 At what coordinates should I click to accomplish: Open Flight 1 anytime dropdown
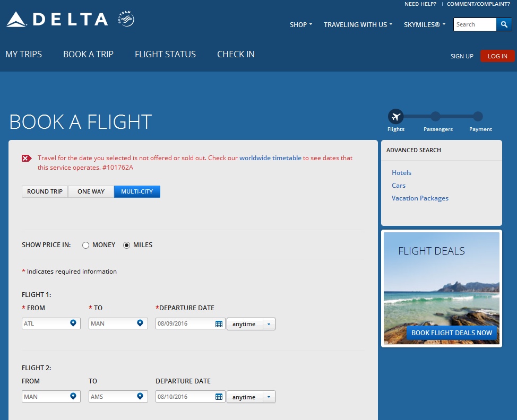coord(269,324)
